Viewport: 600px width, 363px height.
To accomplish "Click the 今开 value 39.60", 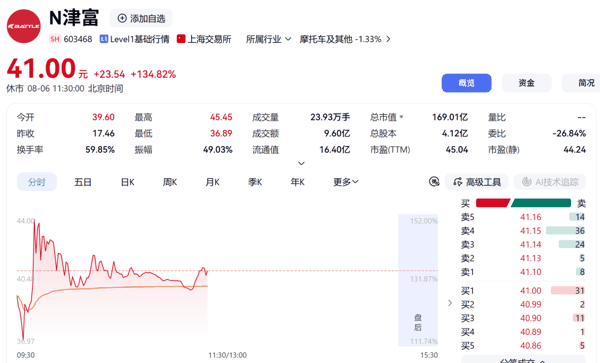I will [103, 117].
